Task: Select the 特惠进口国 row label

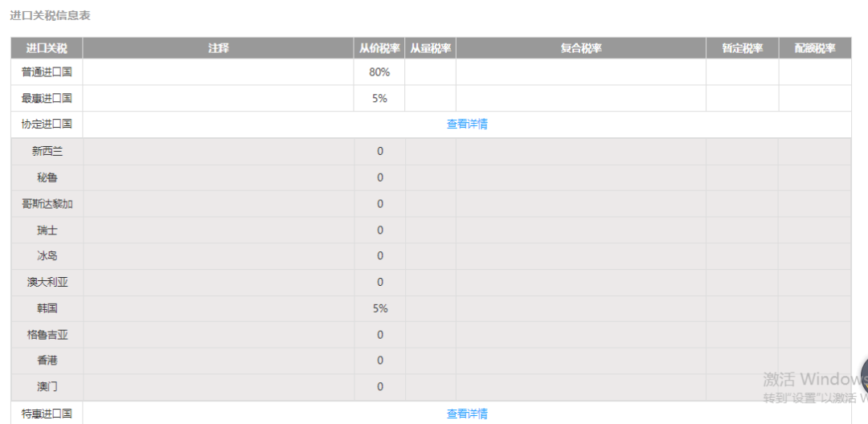Action: [47, 414]
